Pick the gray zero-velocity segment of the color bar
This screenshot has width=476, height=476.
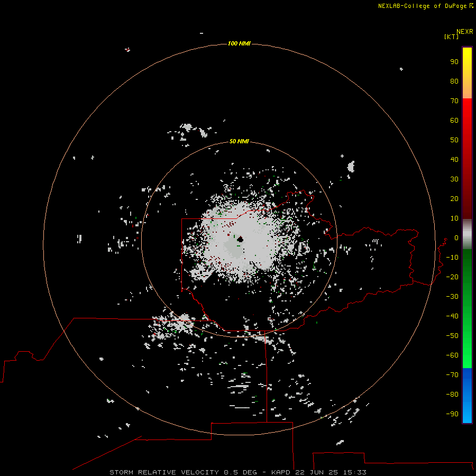tap(467, 234)
